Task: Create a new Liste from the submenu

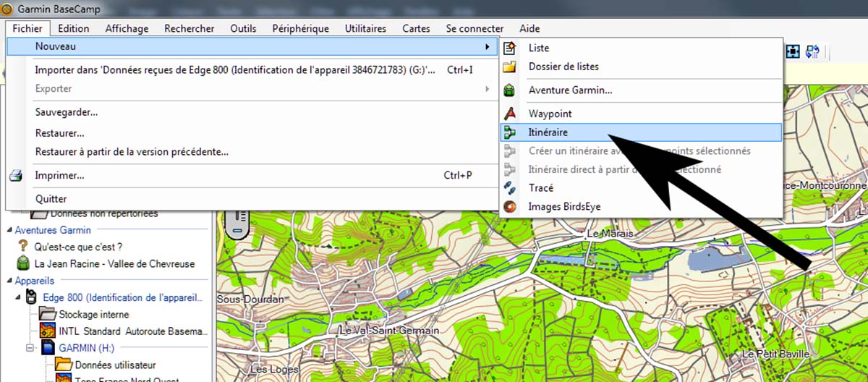Action: click(x=641, y=48)
